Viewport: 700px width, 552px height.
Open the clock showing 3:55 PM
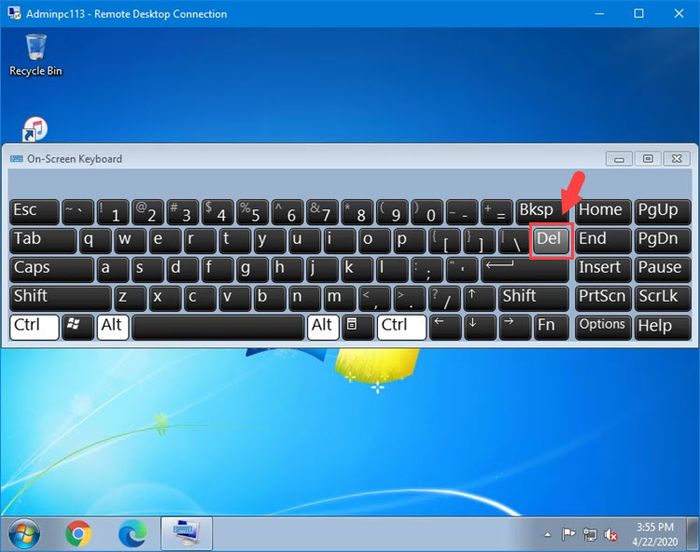point(655,535)
